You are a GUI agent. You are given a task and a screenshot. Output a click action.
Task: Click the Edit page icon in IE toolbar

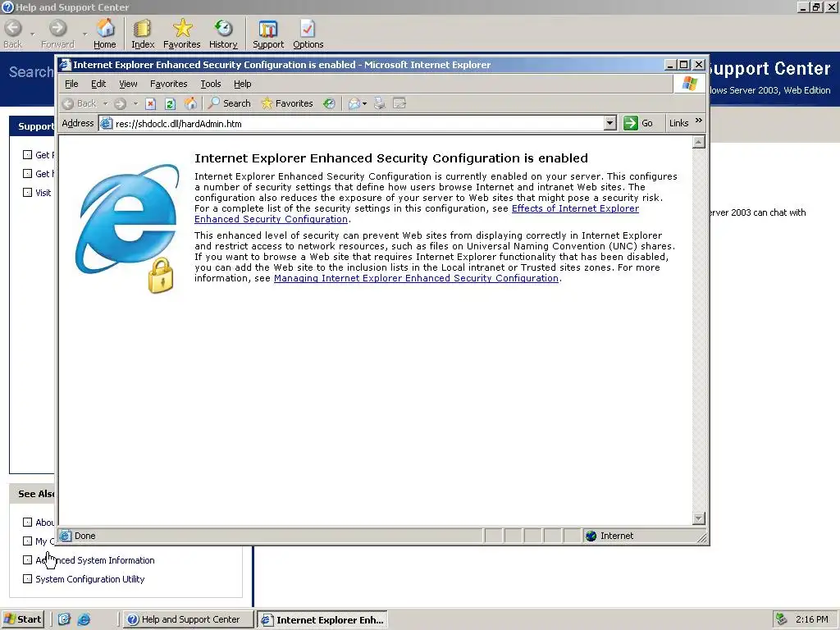click(399, 103)
